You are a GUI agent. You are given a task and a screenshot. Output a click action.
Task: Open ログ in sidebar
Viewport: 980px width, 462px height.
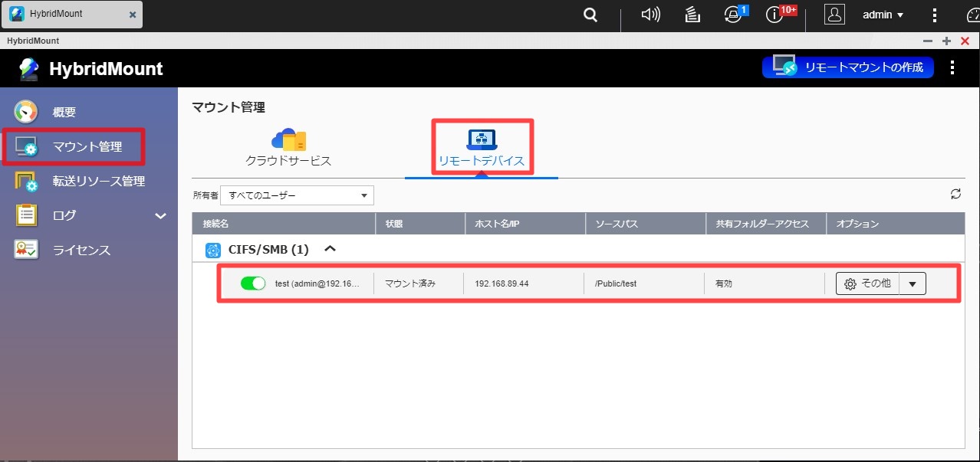64,216
